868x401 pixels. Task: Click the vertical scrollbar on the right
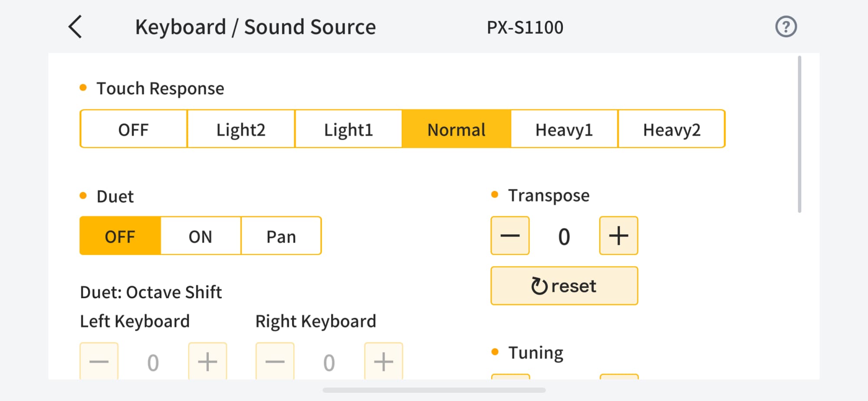[x=799, y=135]
